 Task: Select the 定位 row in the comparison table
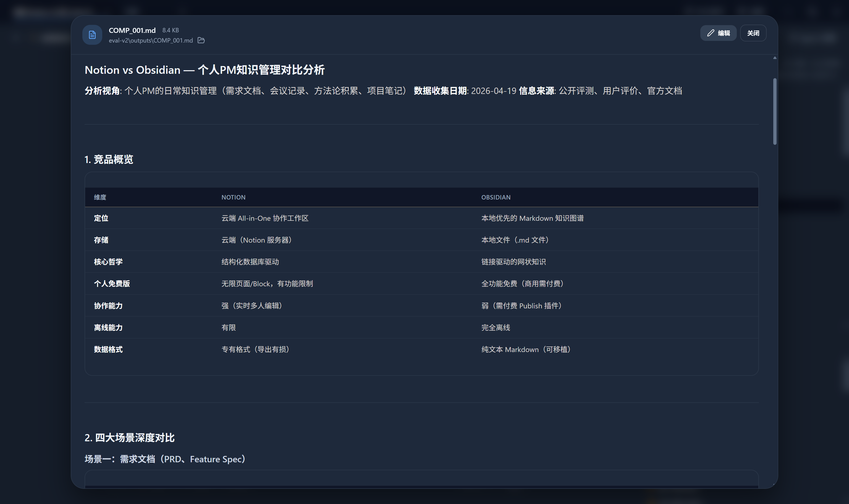[x=101, y=218]
